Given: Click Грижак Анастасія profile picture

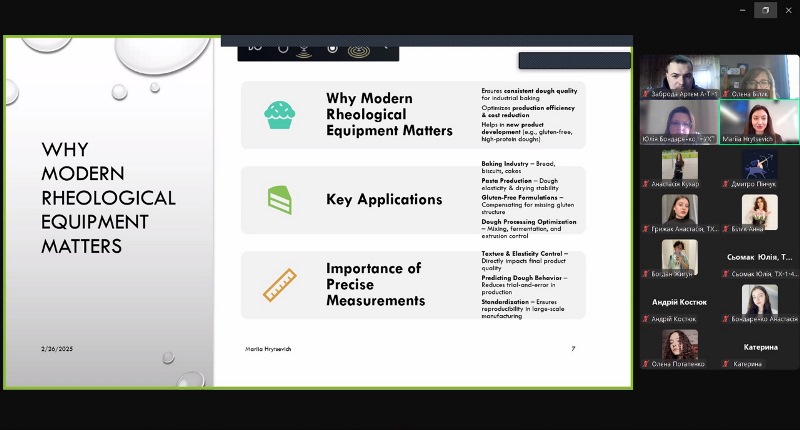Looking at the screenshot, I should pyautogui.click(x=680, y=209).
